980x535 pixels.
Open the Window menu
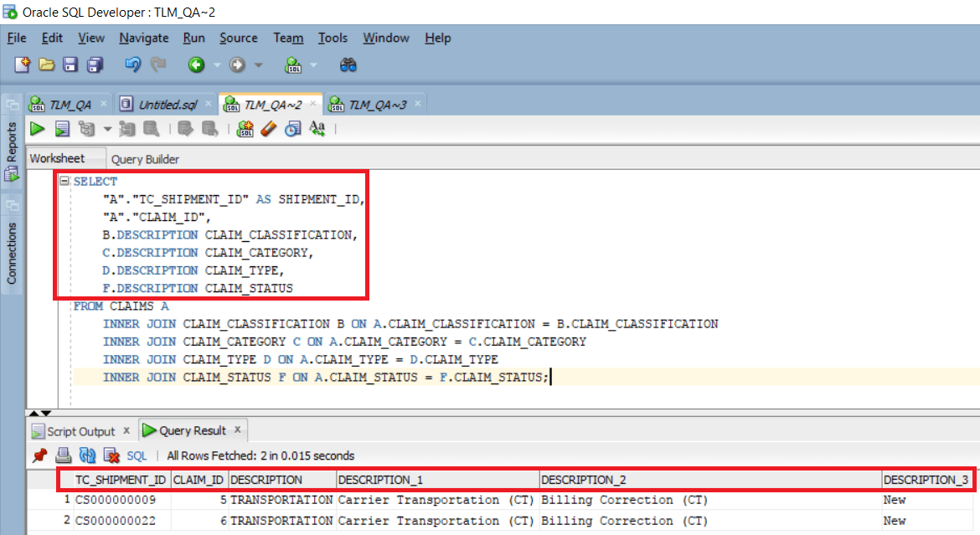pos(386,39)
